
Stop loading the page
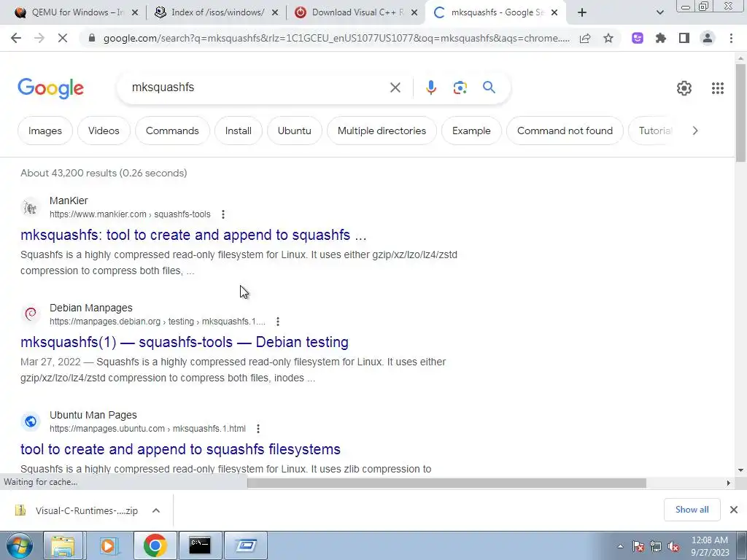click(63, 38)
